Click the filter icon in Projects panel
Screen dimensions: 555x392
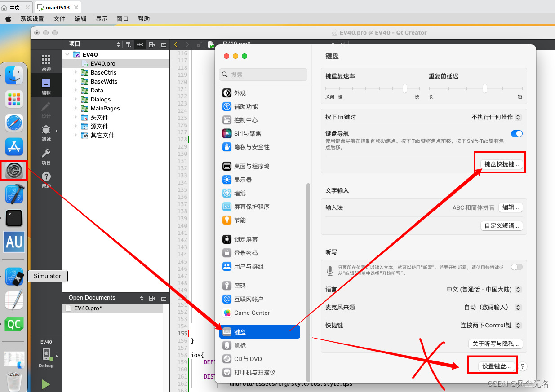(x=129, y=44)
